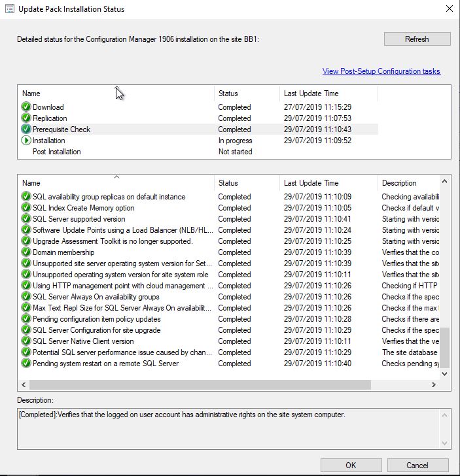Click the Refresh button
The image size is (460, 476).
coord(417,39)
